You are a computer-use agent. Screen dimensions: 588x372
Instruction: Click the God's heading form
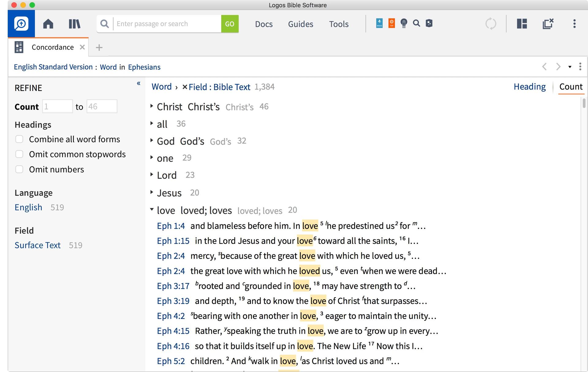click(x=192, y=141)
